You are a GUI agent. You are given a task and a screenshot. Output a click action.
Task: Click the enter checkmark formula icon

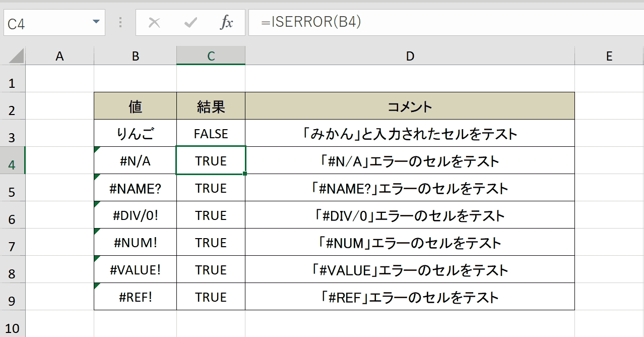pyautogui.click(x=190, y=23)
